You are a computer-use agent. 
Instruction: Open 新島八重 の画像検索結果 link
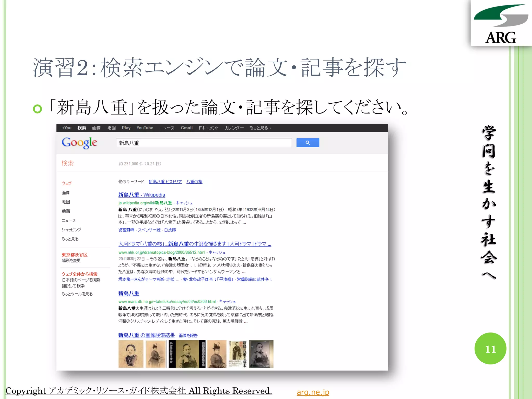click(x=147, y=335)
